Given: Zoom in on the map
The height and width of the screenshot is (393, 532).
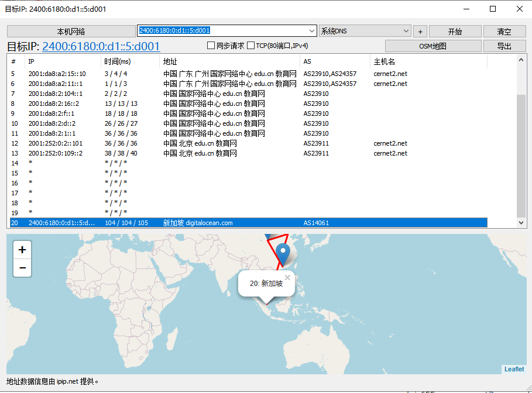Looking at the screenshot, I should click(22, 250).
